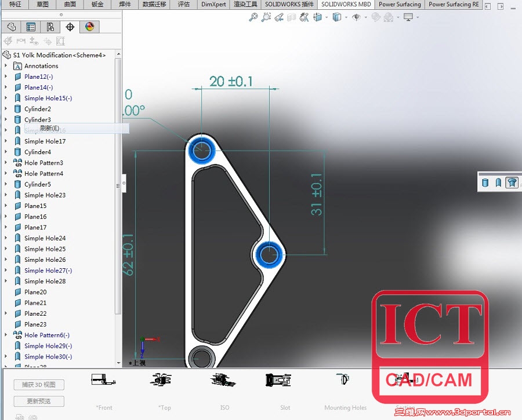Select the 31 ±0.1 dimension
The height and width of the screenshot is (420, 522).
(316, 194)
